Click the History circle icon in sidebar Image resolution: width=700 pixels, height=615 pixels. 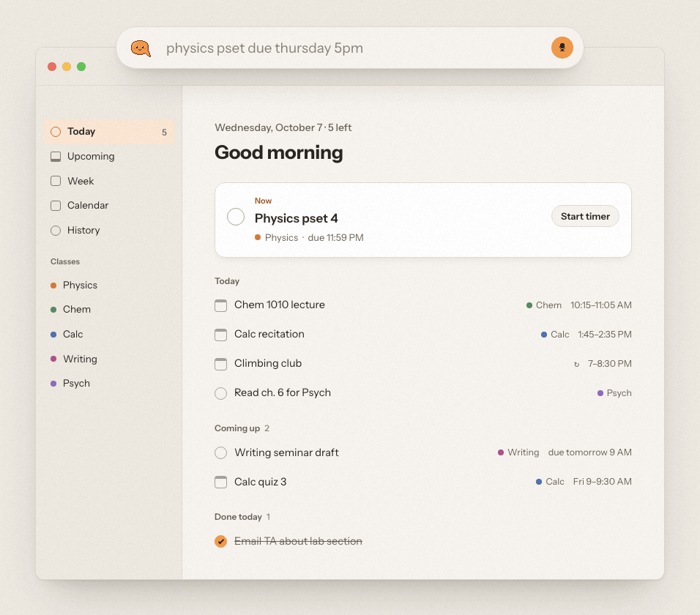point(56,231)
